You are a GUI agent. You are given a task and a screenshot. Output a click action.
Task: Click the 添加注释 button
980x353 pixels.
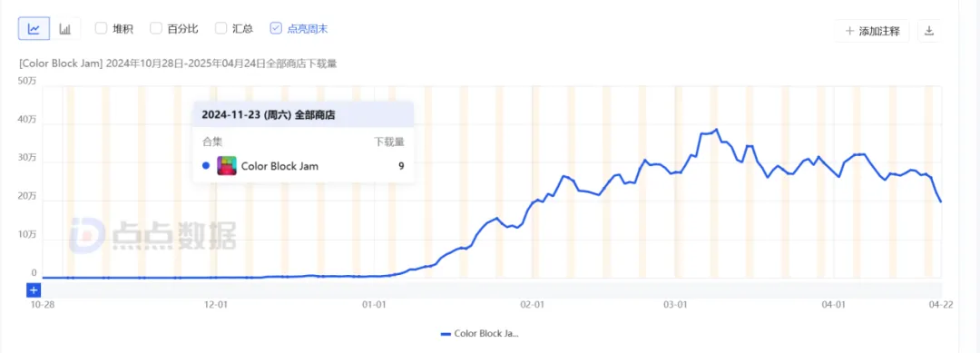pyautogui.click(x=872, y=31)
